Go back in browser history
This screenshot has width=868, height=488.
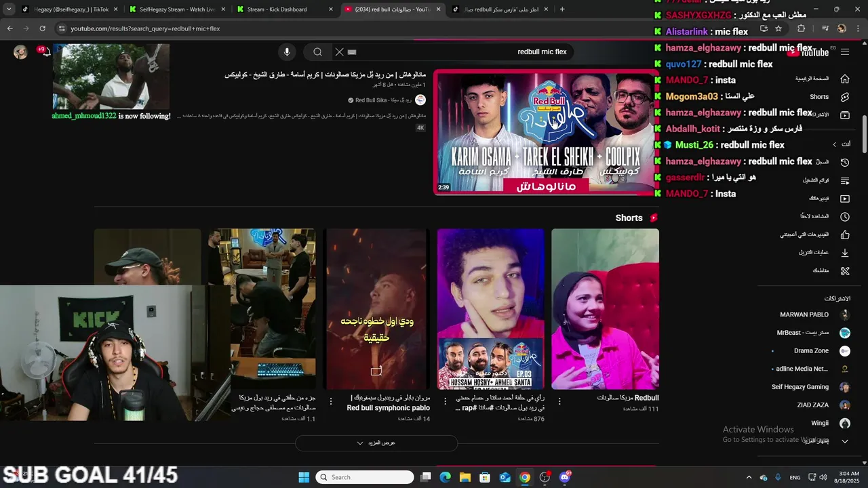point(9,28)
